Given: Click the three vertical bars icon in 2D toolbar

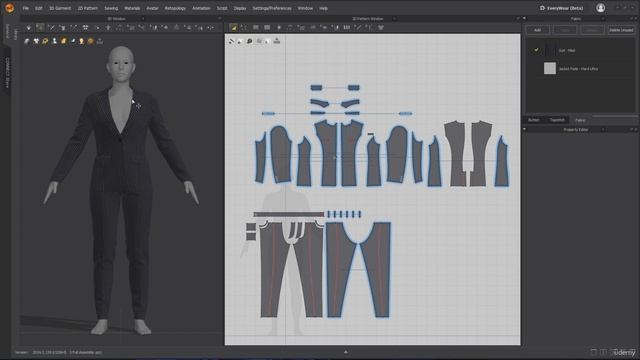Looking at the screenshot, I should tap(347, 28).
